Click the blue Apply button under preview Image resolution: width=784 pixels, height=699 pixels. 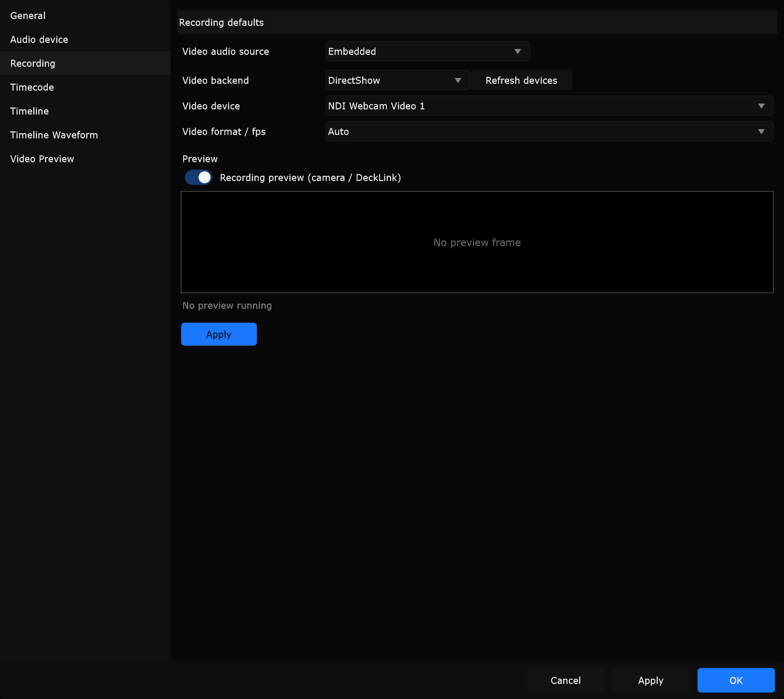tap(219, 335)
